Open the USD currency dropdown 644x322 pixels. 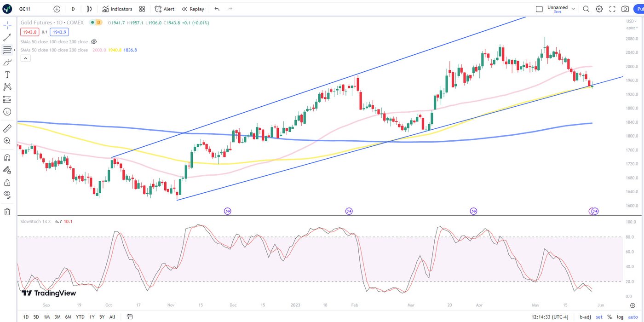(x=631, y=21)
